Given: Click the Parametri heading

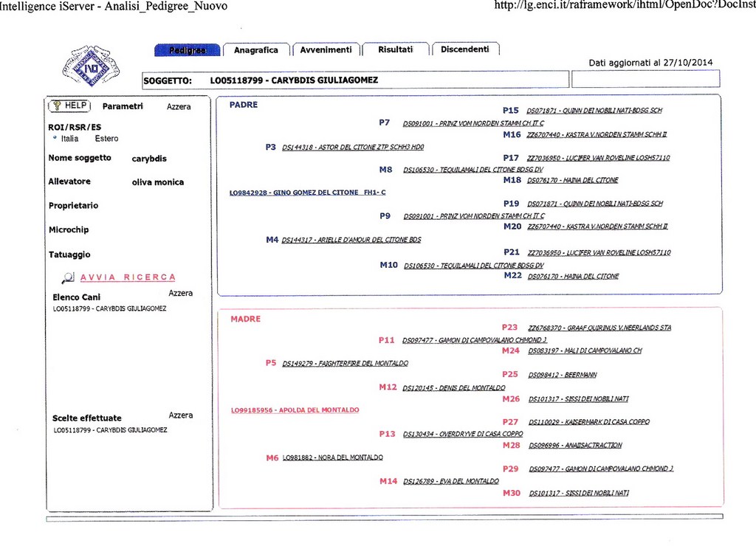Looking at the screenshot, I should pyautogui.click(x=123, y=106).
